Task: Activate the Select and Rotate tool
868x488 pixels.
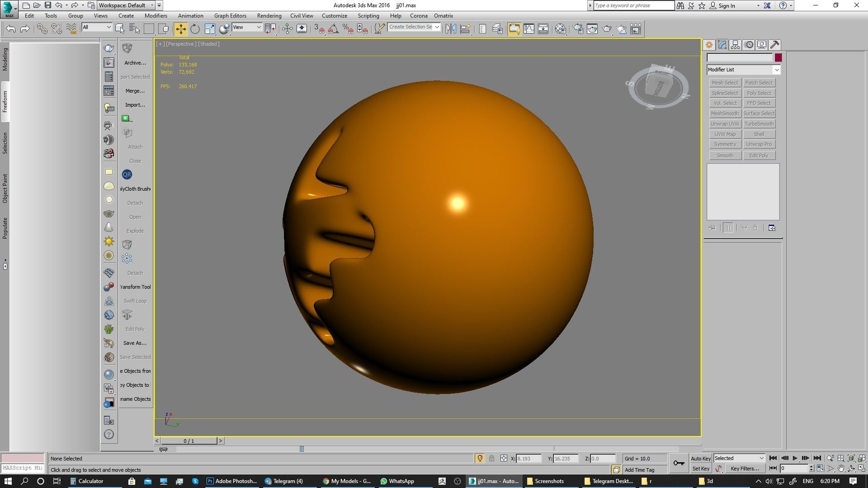Action: tap(195, 29)
